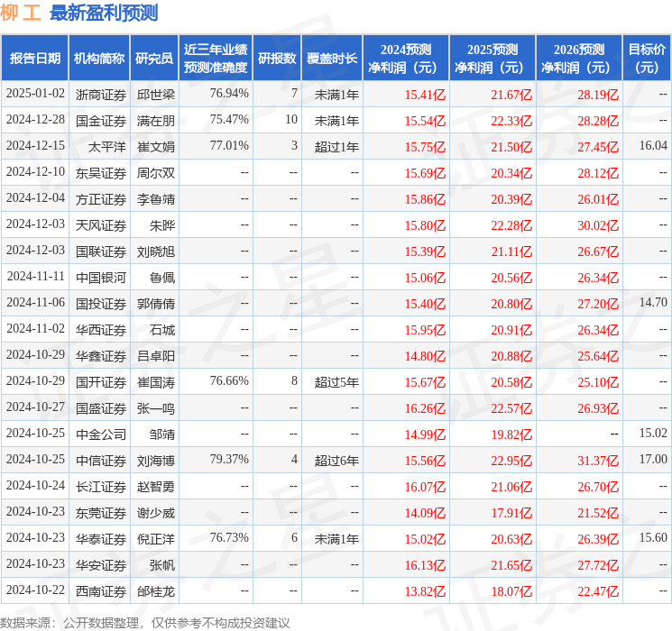Click the 报告日期 column header
672x631 pixels.
click(34, 58)
